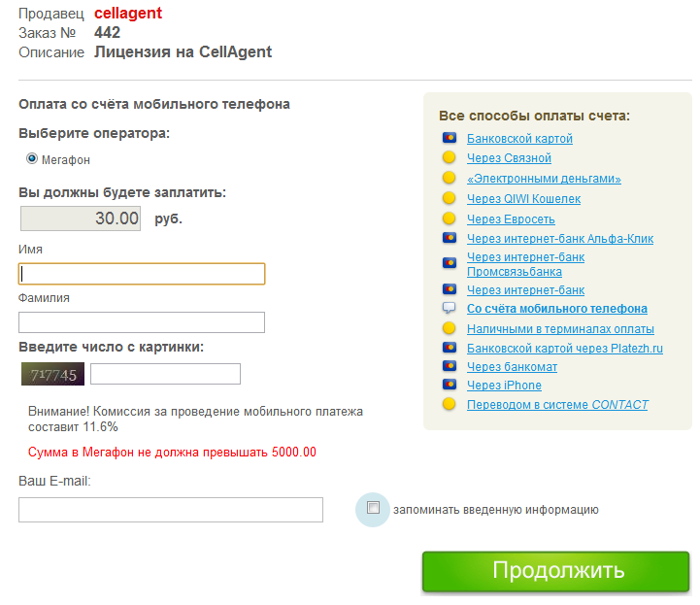Click the red Мегафон limit warning text
The width and height of the screenshot is (700, 605).
(x=172, y=453)
